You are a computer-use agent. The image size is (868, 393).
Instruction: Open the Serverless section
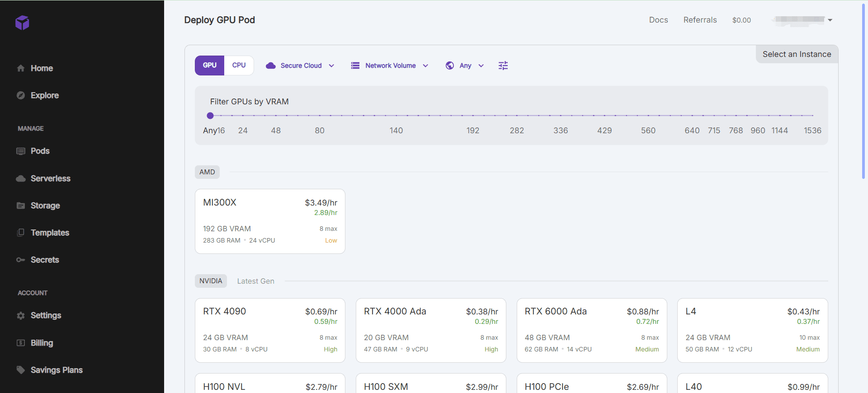(x=51, y=178)
